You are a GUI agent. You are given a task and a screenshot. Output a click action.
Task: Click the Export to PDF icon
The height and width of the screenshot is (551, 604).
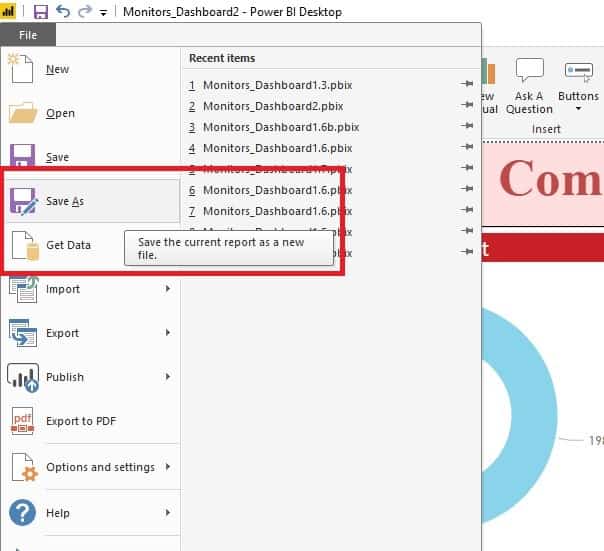[x=22, y=421]
